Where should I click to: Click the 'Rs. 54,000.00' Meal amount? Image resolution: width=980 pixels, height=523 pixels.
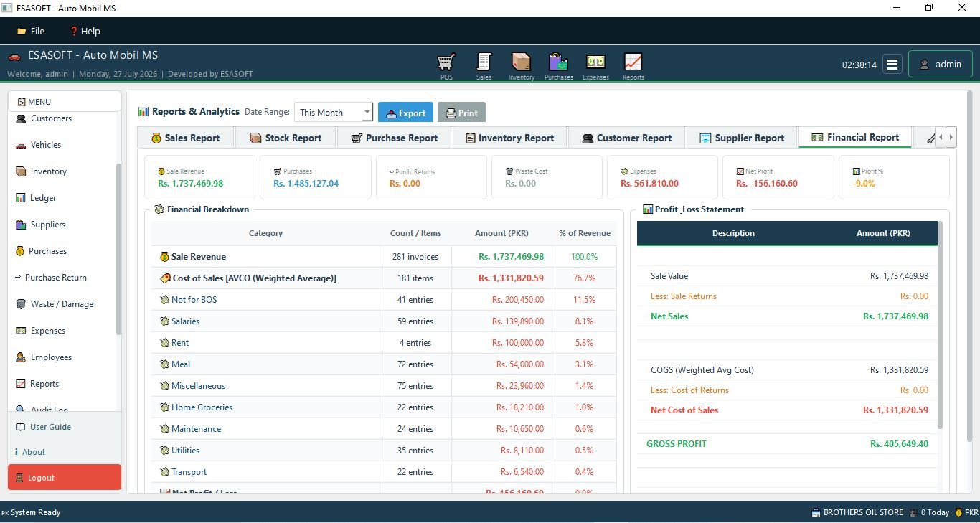(519, 364)
